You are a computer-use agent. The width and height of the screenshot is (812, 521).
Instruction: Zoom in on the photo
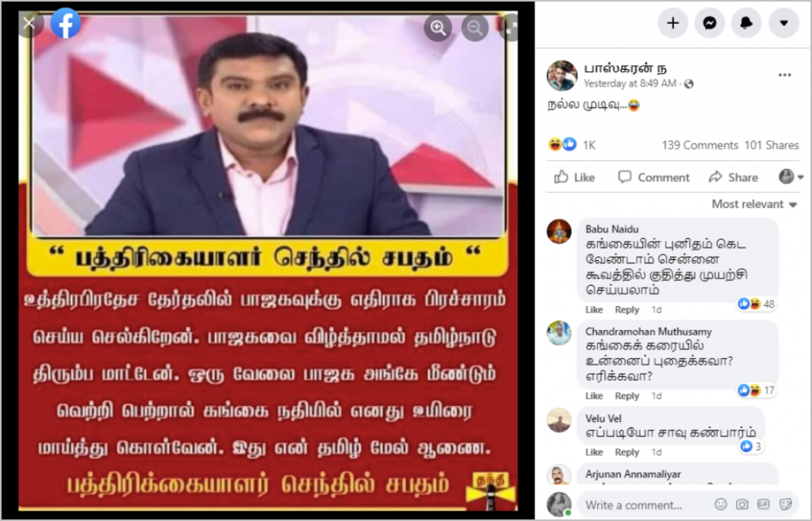pyautogui.click(x=438, y=28)
